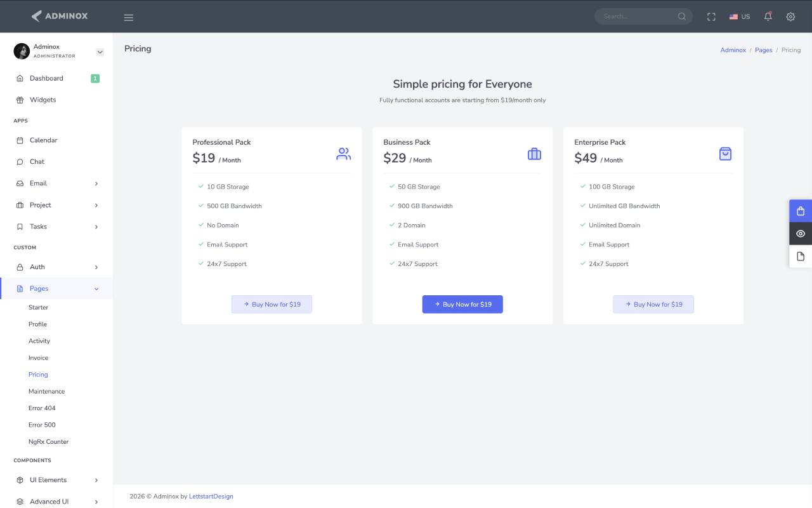Open the notifications bell
812x508 pixels.
tap(768, 17)
